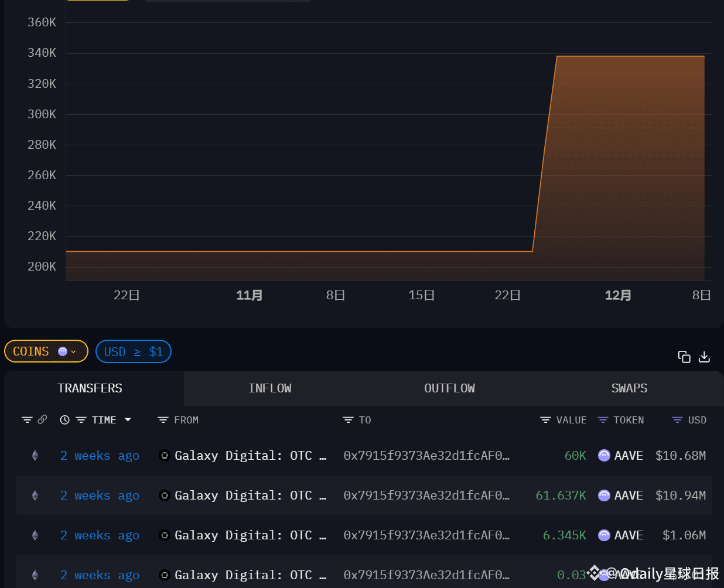Switch to the OUTFLOW tab
This screenshot has width=724, height=588.
tap(449, 388)
